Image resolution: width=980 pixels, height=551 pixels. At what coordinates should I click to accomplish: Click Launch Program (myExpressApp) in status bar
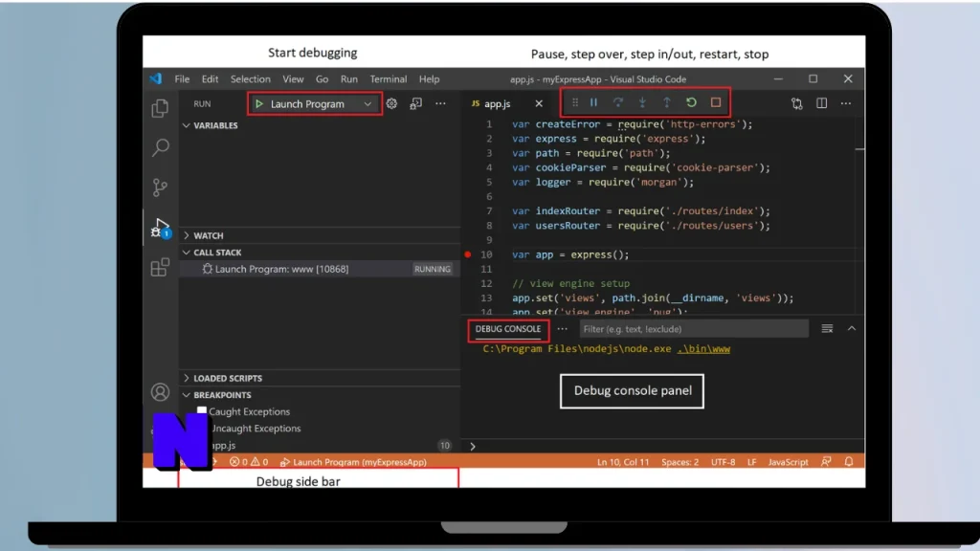[353, 462]
